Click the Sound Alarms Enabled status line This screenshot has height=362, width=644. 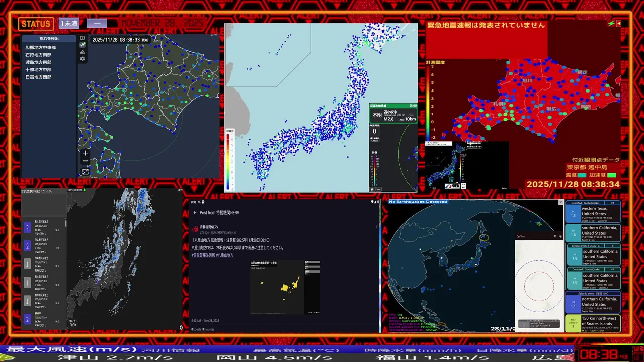tap(412, 327)
